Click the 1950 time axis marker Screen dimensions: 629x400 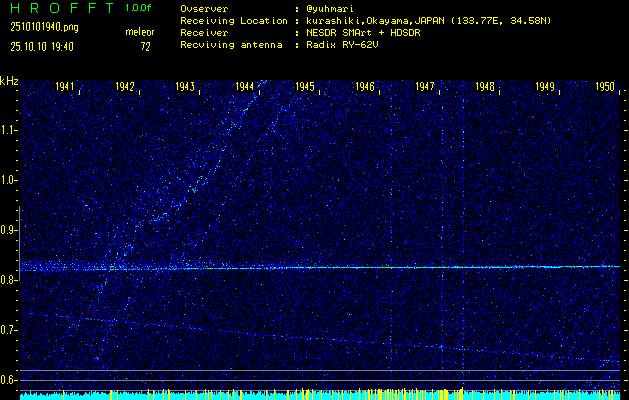click(x=605, y=87)
